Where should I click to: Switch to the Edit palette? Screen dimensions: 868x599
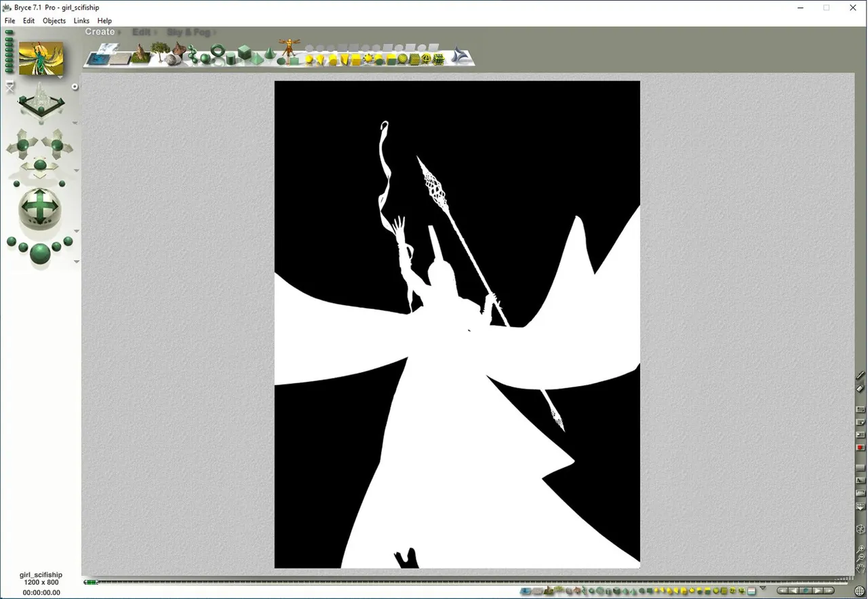[141, 32]
